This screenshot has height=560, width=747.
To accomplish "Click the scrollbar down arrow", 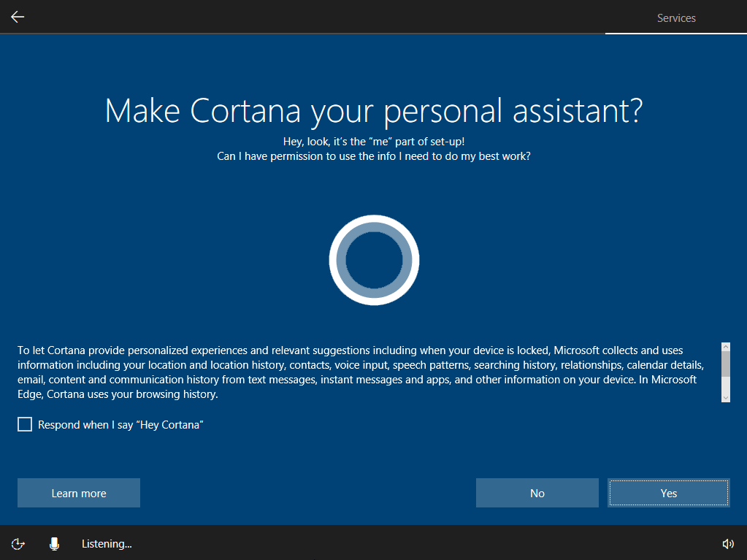I will (x=725, y=396).
